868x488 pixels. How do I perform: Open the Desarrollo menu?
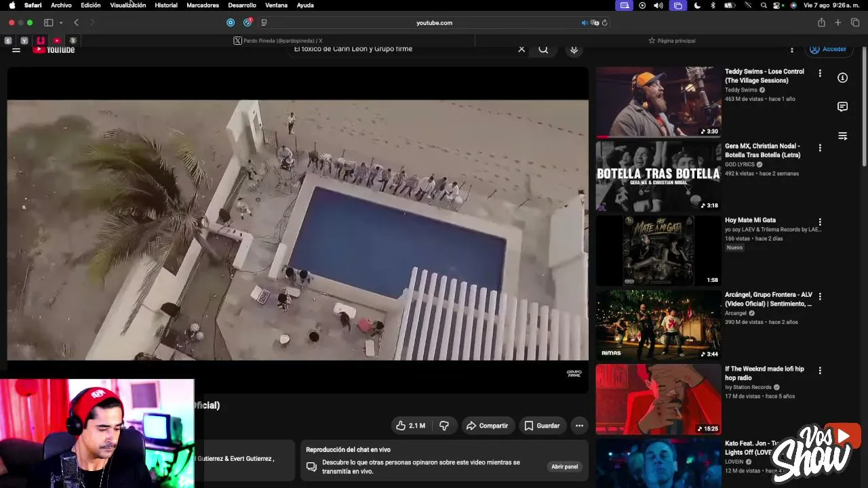click(242, 5)
